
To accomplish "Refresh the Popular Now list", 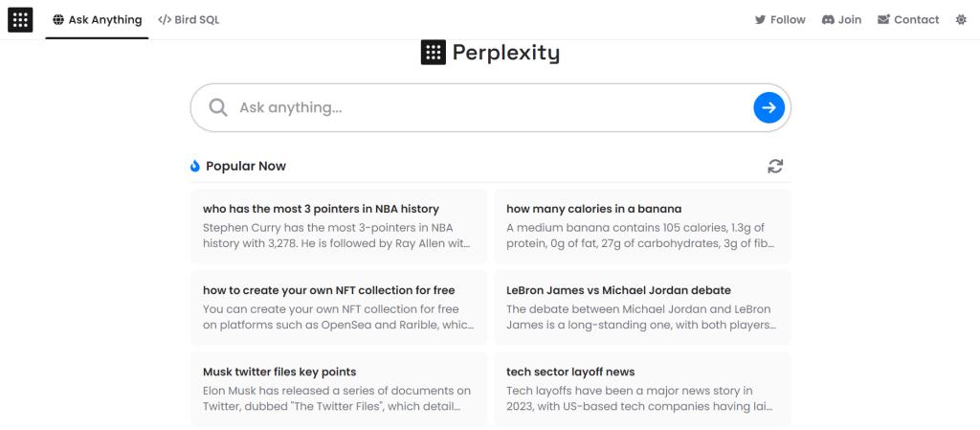I will [775, 167].
